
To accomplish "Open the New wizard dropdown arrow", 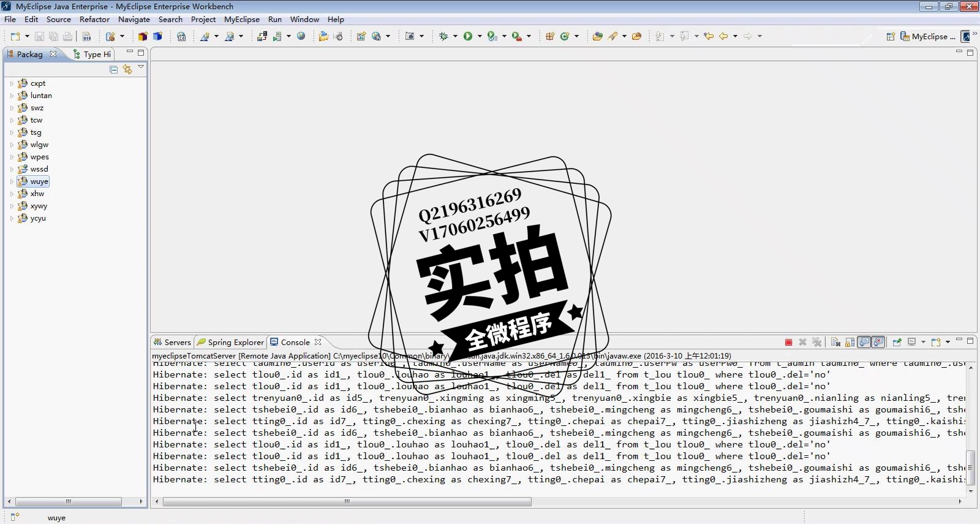I will coord(27,36).
